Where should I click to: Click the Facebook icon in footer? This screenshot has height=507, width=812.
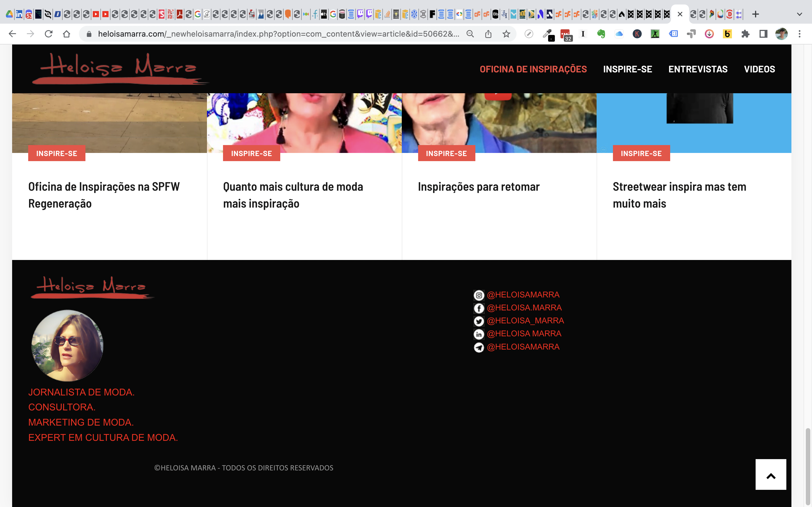pyautogui.click(x=478, y=308)
